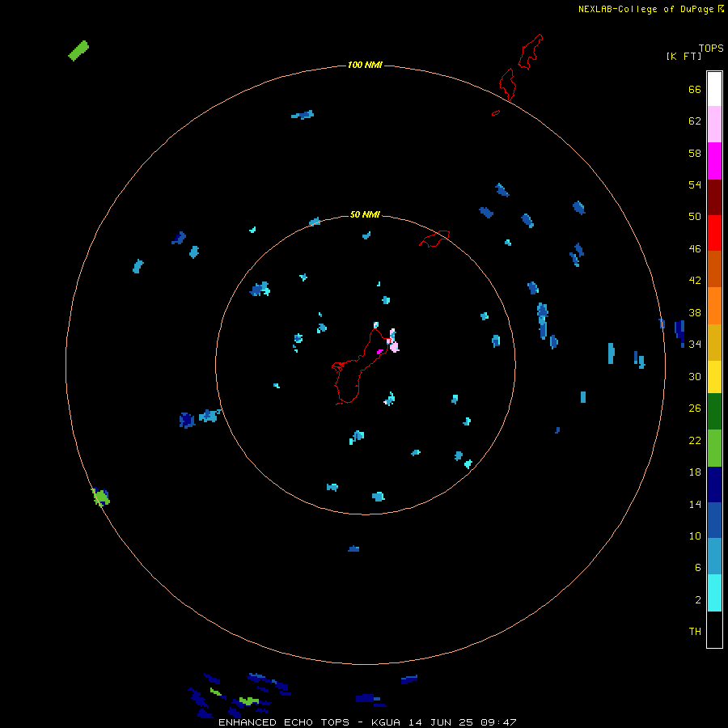Pick the dark orange legend swatch

[x=714, y=269]
